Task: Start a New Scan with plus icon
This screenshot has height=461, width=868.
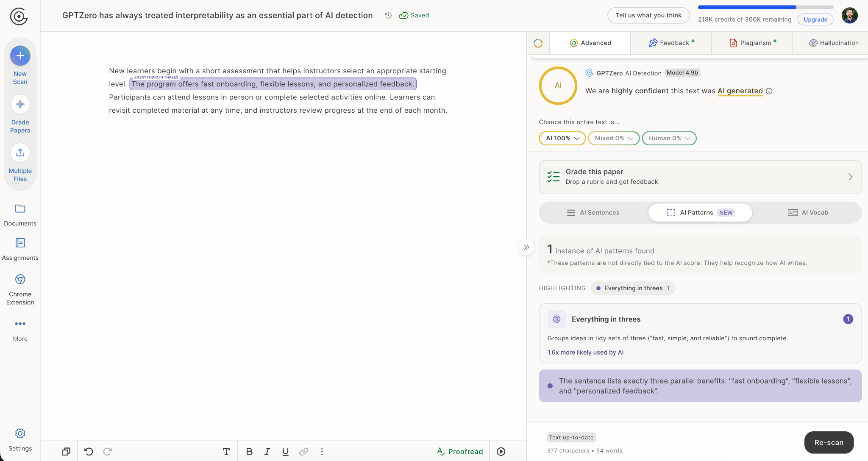Action: tap(20, 56)
